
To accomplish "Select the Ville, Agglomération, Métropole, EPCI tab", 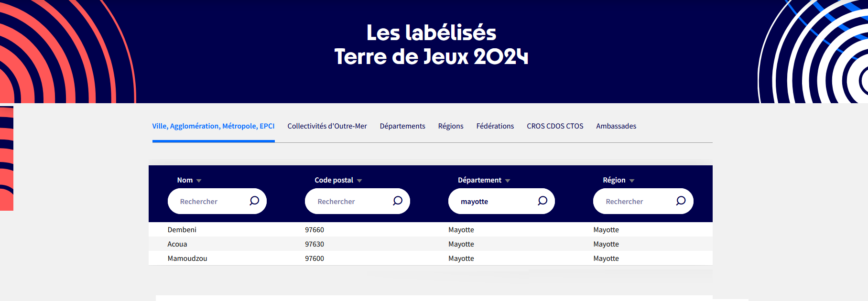I will coord(213,126).
